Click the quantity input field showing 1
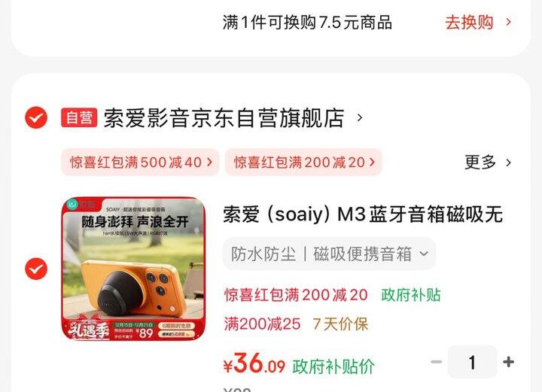Screen dimensions: 542x392 tap(472, 363)
